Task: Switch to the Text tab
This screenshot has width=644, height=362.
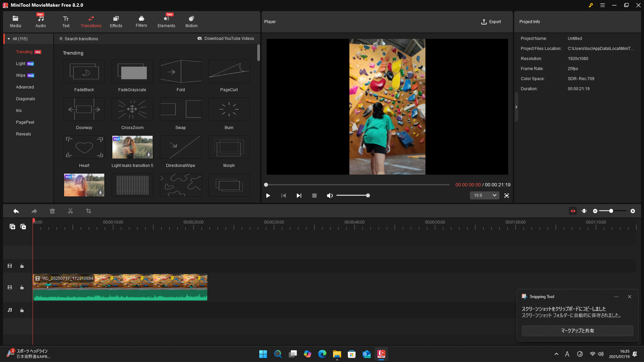Action: [x=66, y=21]
